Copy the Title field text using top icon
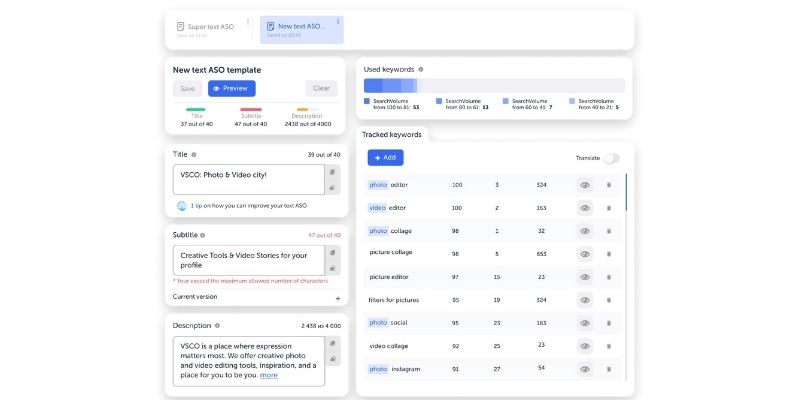The height and width of the screenshot is (400, 800). (332, 172)
